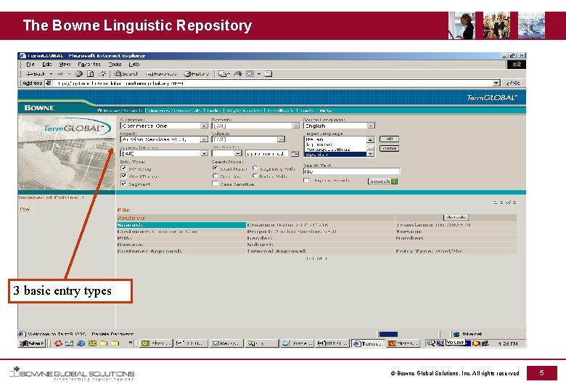Go to the browser Home page icon
566x392 pixels.
coord(103,73)
